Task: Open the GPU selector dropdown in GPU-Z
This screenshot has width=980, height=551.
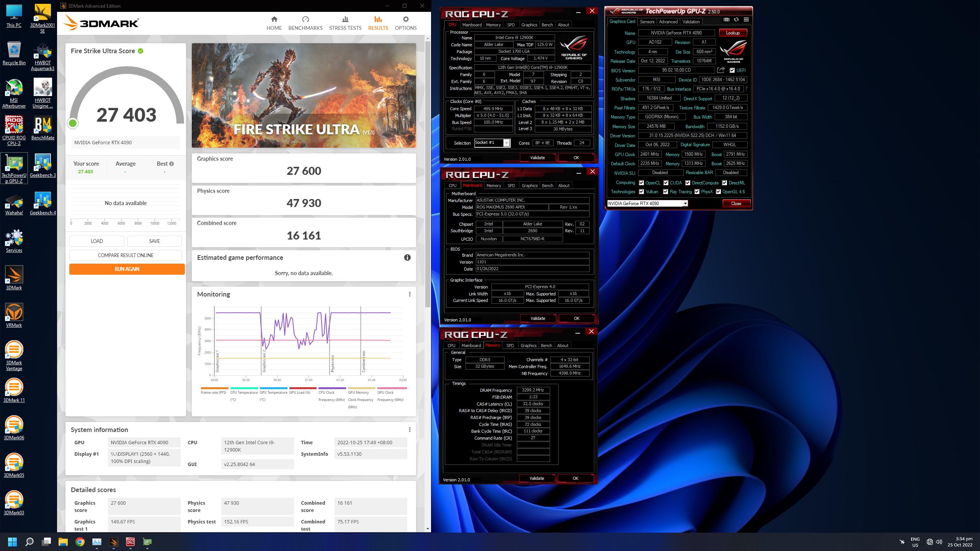Action: point(647,204)
